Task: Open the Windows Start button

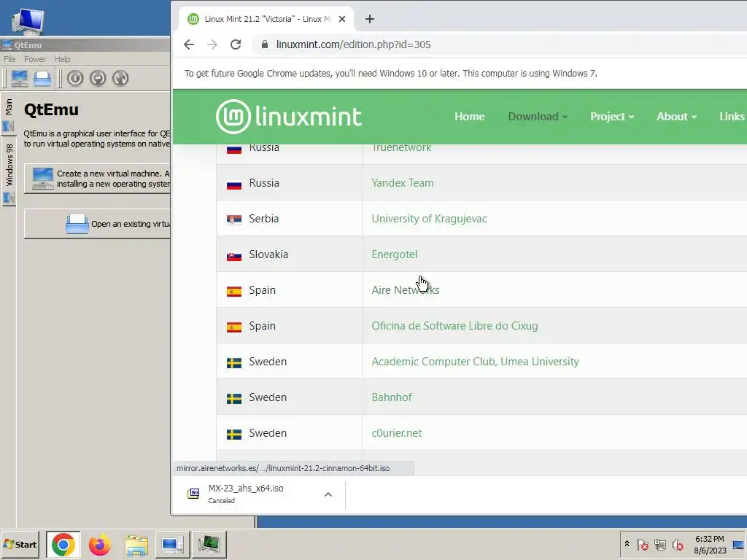Action: [20, 544]
